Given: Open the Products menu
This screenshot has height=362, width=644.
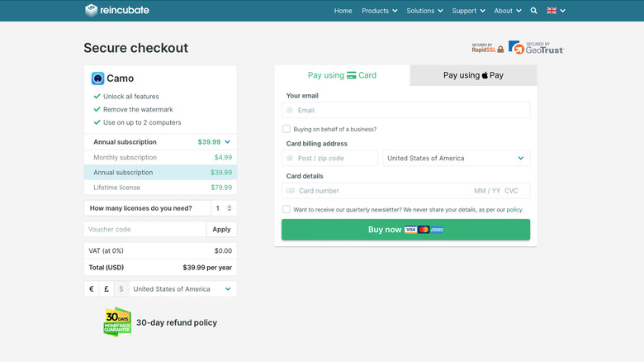Looking at the screenshot, I should (x=379, y=11).
